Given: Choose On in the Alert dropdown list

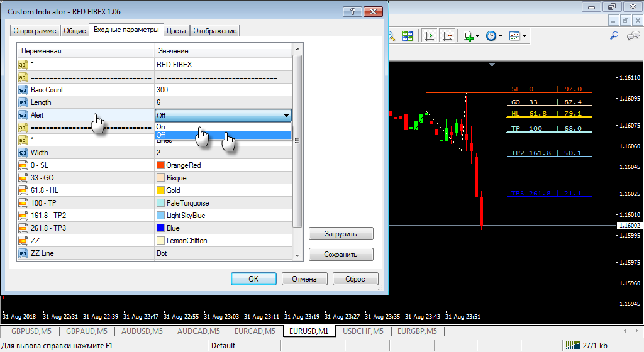Looking at the screenshot, I should [x=223, y=127].
